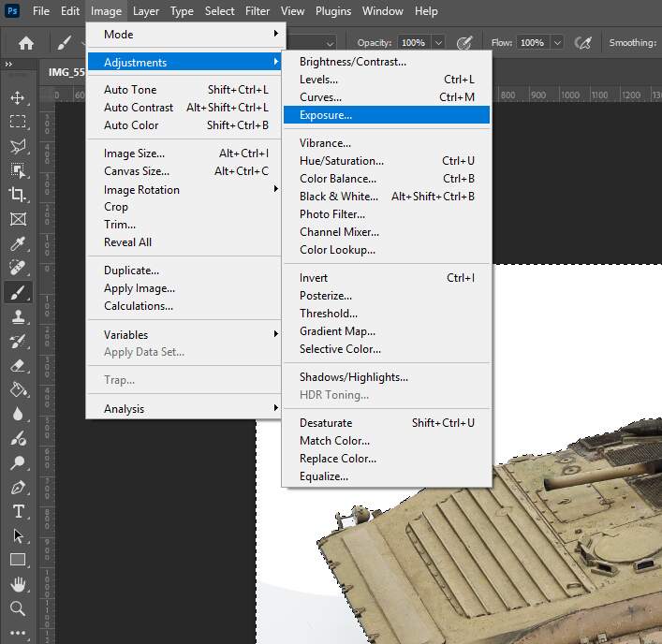Select the Clone Stamp tool

coord(18,316)
